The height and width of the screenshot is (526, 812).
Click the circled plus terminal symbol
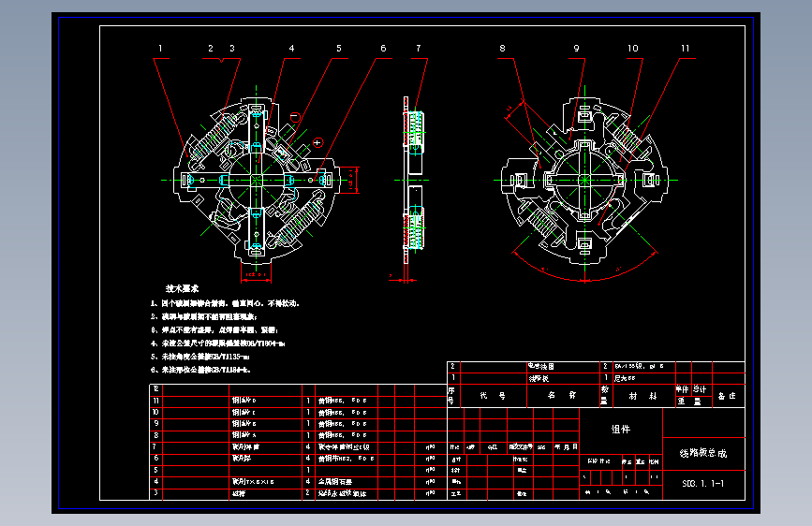pyautogui.click(x=317, y=142)
